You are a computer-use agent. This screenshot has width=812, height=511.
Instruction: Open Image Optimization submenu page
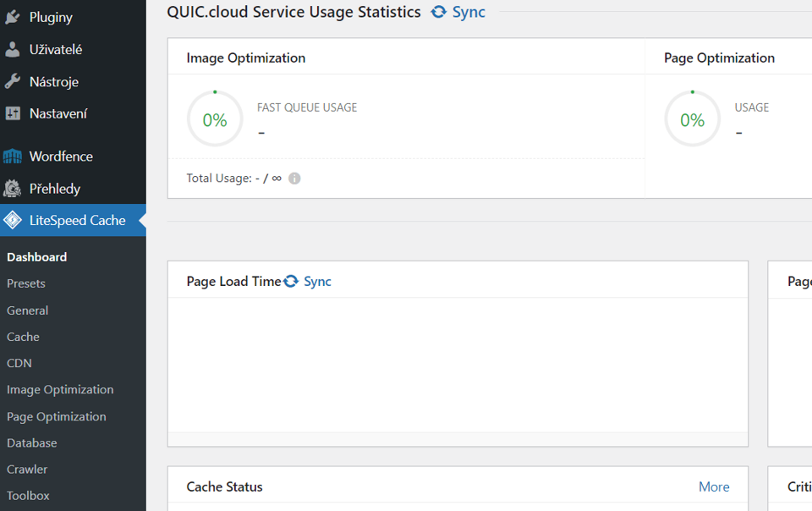(60, 390)
